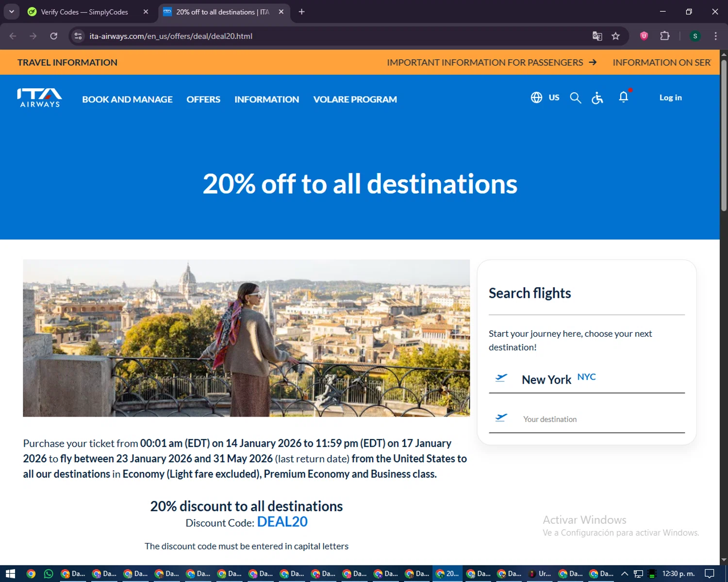Click the Search flights heading

tap(529, 293)
